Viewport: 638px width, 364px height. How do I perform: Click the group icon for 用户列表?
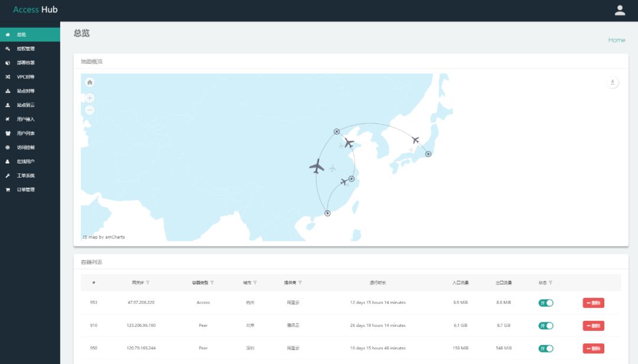coord(8,133)
